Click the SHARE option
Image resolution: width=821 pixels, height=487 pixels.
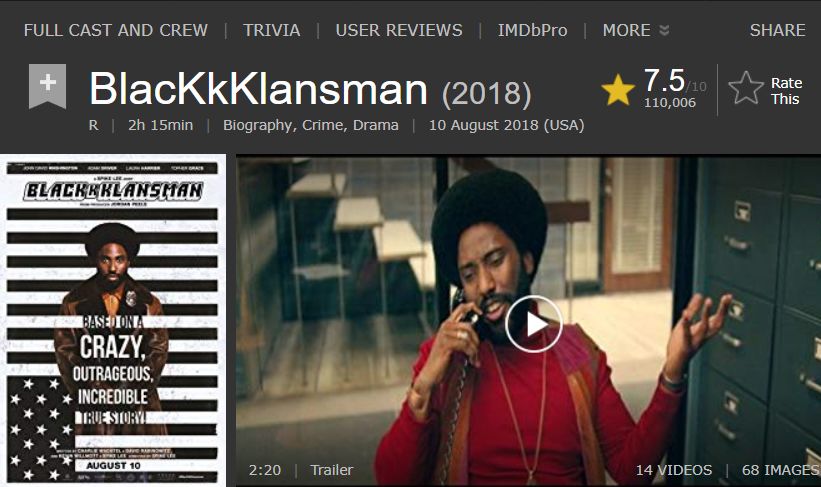point(777,30)
